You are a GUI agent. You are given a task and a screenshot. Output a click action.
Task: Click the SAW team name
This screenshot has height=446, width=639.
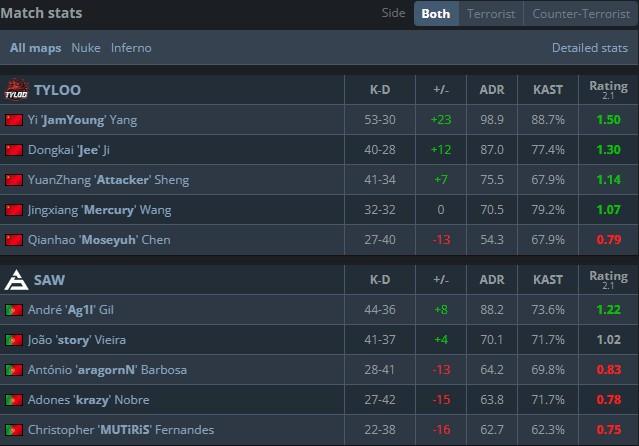[49, 280]
